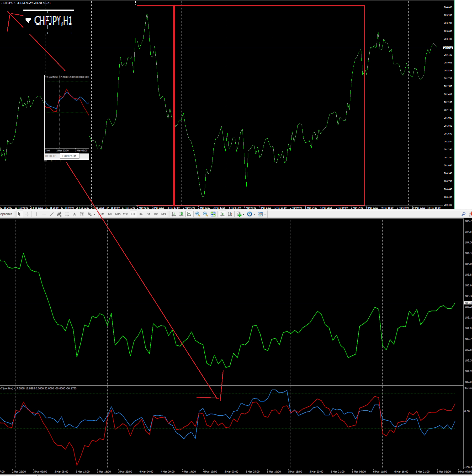Switch chart to candlesticks mode
Viewport: 472px width, 476px height.
tap(181, 214)
